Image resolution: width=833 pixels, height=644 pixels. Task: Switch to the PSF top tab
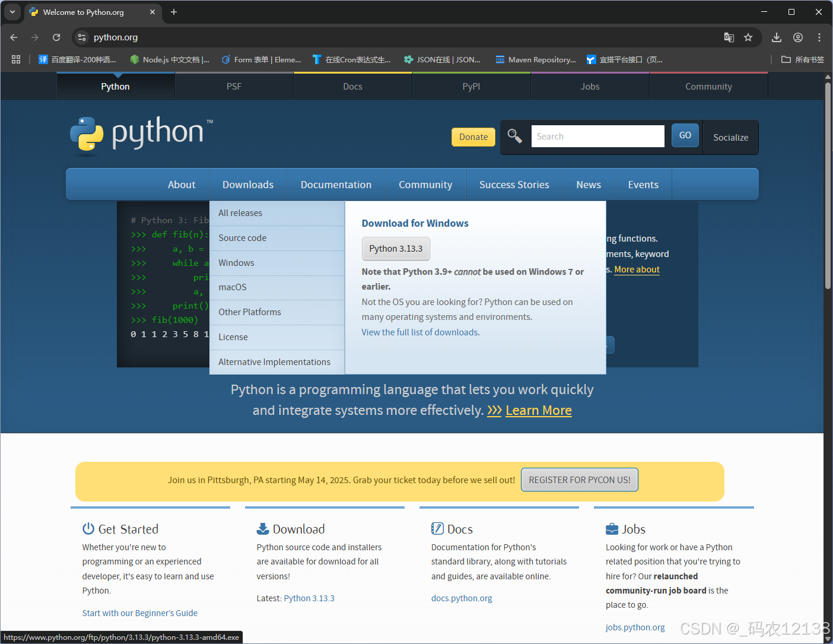tap(234, 86)
